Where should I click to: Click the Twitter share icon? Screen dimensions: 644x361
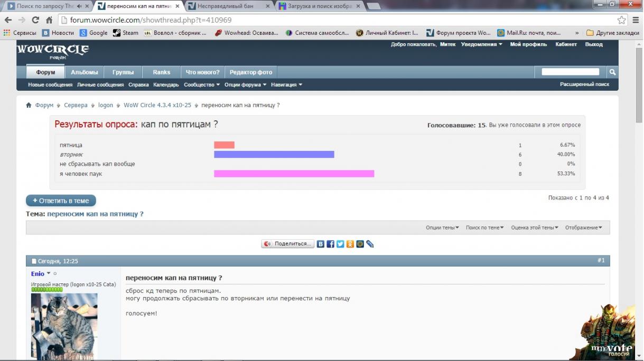pyautogui.click(x=340, y=244)
